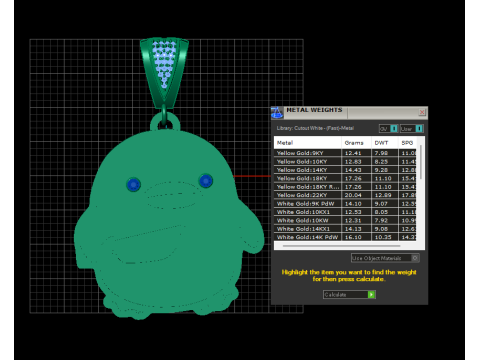Screen dimensions: 480x360
Task: Select the Yellow Gold:18KY row
Action: click(345, 178)
